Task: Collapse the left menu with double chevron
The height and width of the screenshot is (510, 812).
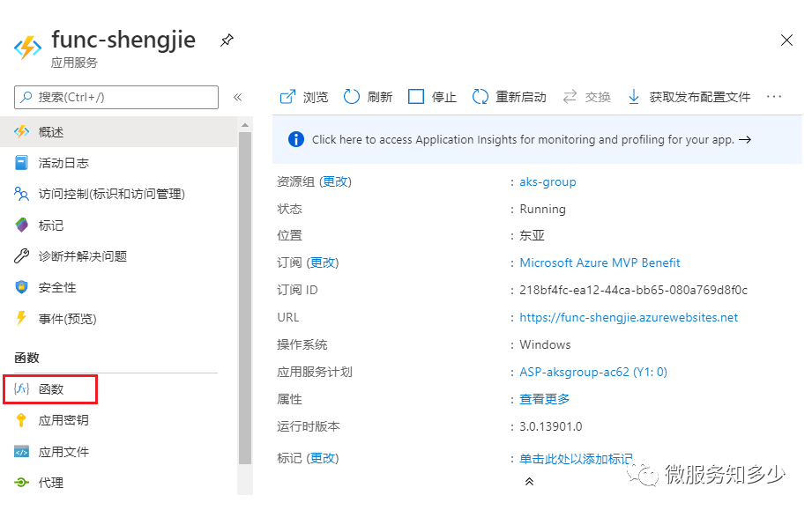Action: (x=238, y=97)
